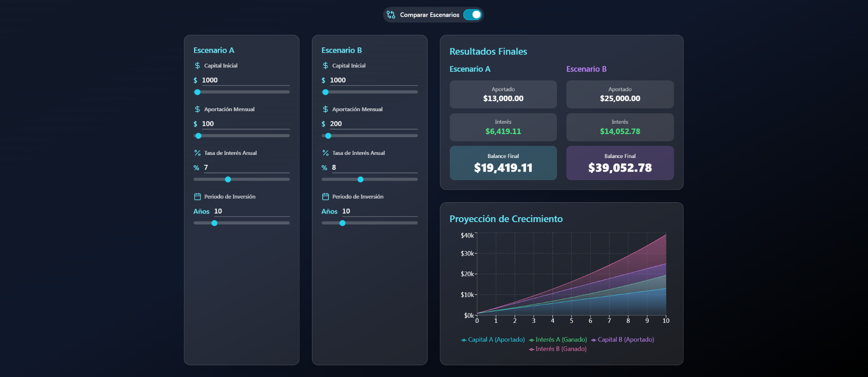
Task: Toggle the Comparar Escenarios switch
Action: 472,15
